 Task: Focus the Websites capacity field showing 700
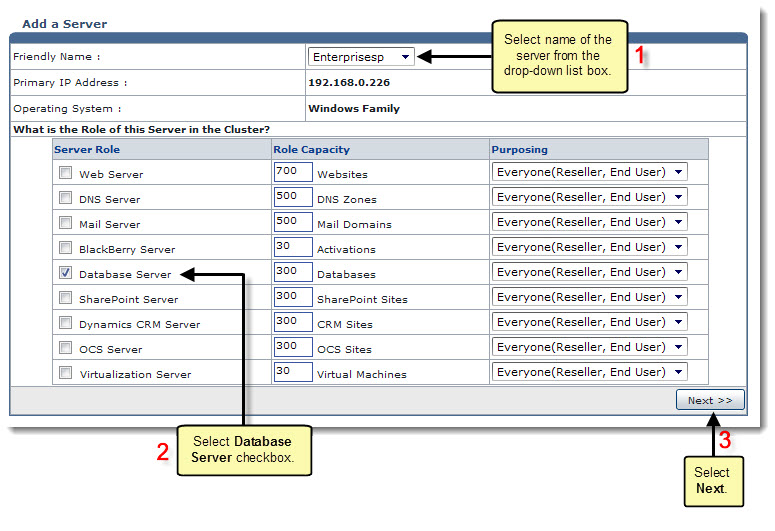click(293, 172)
